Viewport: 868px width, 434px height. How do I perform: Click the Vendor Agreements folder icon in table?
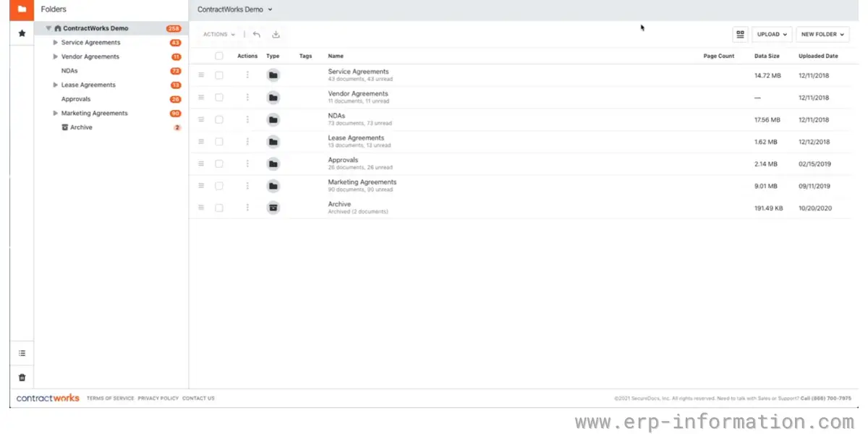tap(273, 97)
